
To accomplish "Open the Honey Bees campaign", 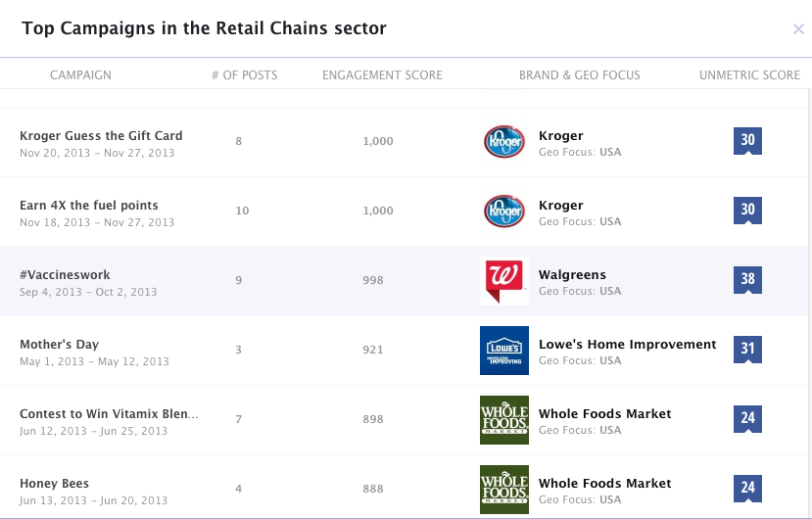I will coord(55,484).
